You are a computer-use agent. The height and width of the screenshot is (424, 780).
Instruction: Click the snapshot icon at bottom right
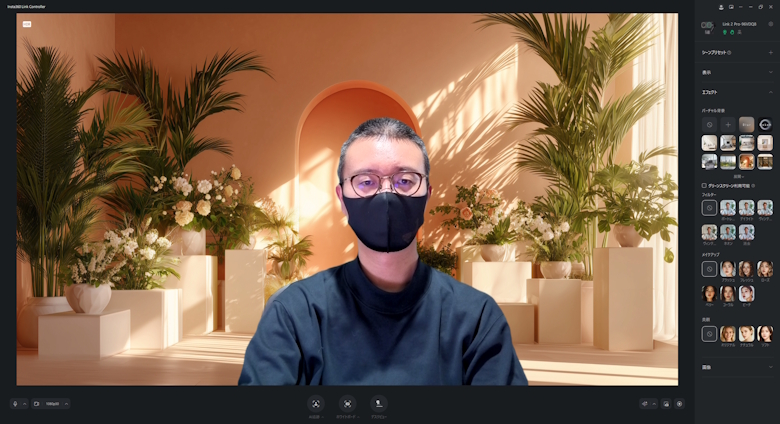(x=666, y=404)
